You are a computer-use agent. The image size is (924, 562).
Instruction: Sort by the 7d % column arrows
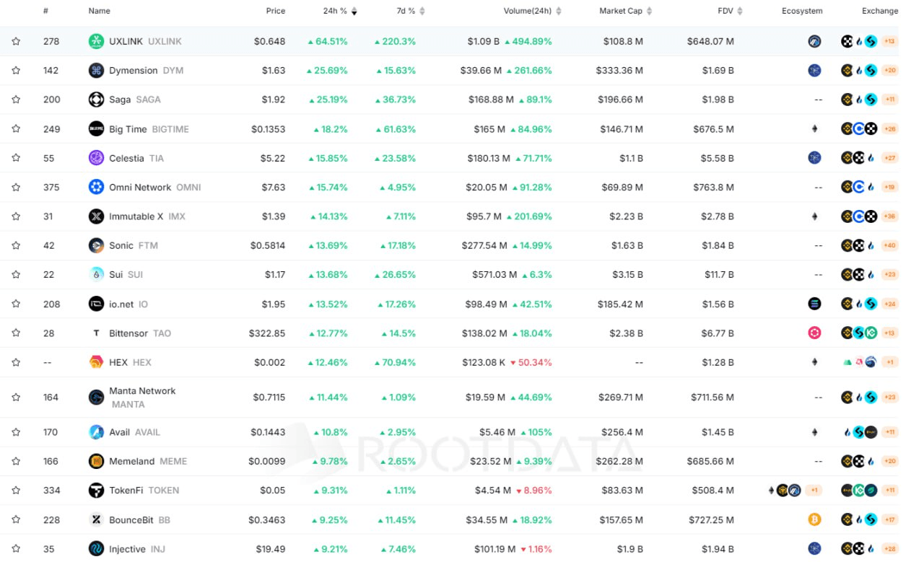coord(422,11)
